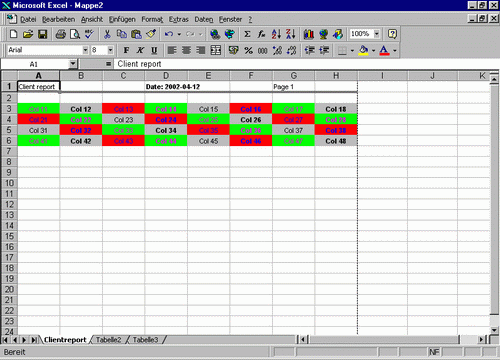Select the column D header
The width and height of the screenshot is (500, 360).
click(166, 76)
